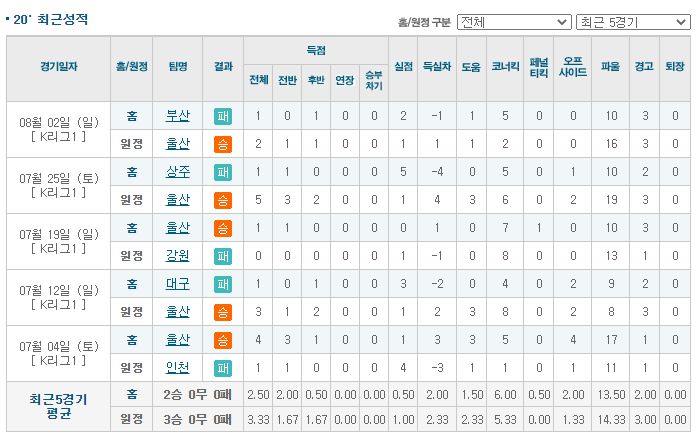Open 울산 team link in 07월 04일 match

click(x=178, y=339)
